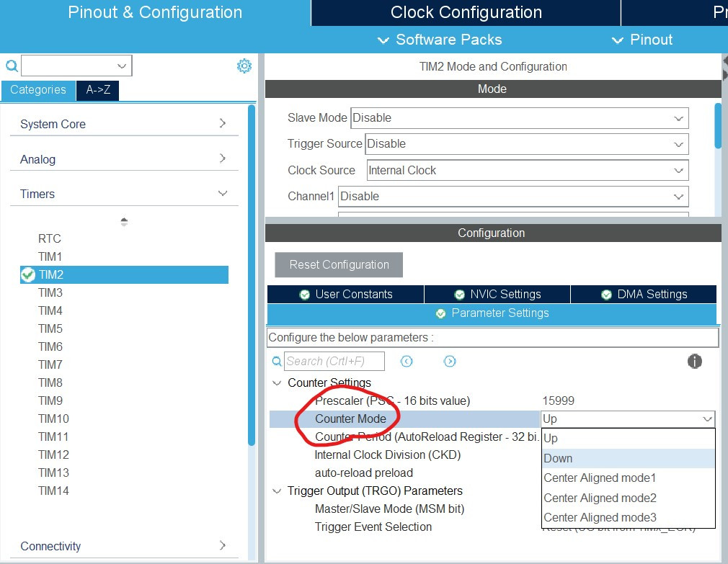Select RTC in the Timers list
The image size is (728, 564).
[50, 239]
